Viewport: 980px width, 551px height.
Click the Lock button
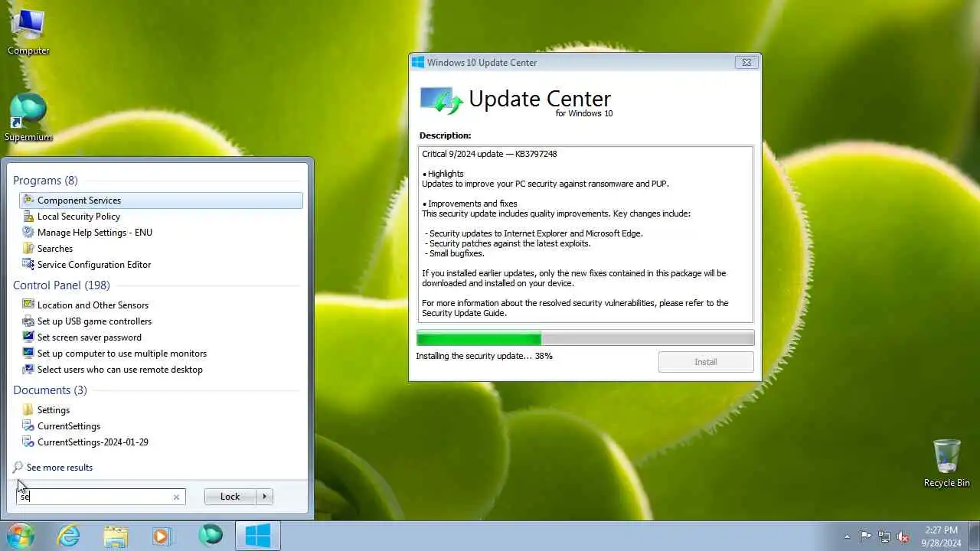(230, 497)
